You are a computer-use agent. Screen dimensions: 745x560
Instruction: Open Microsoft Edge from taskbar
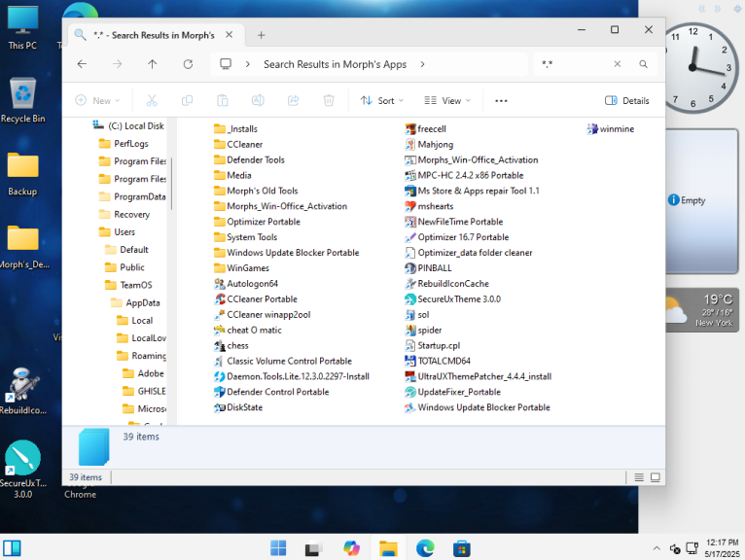point(425,548)
